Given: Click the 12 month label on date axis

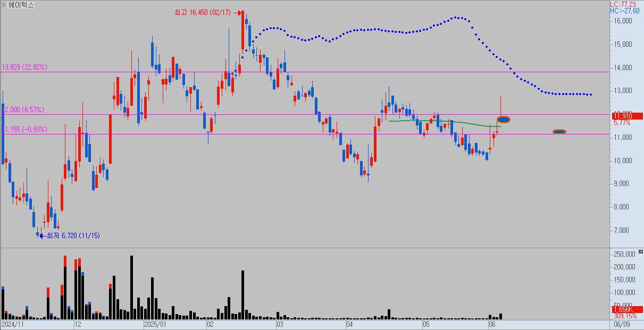Looking at the screenshot, I should [77, 324].
